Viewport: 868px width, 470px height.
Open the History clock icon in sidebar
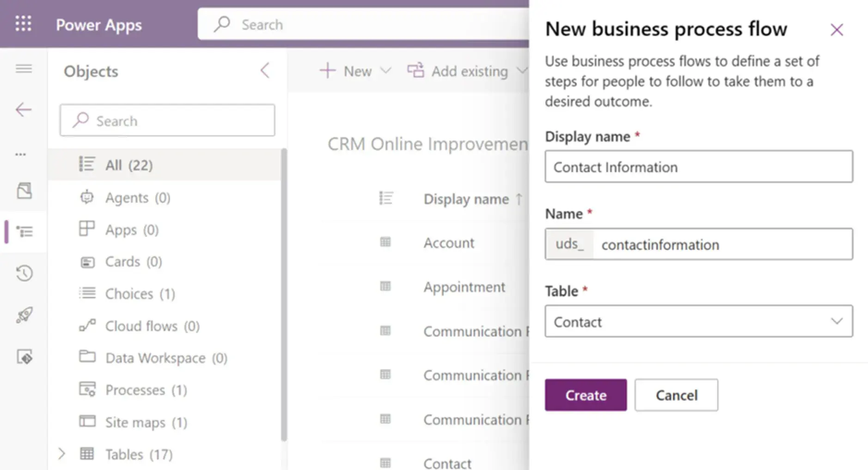click(24, 273)
